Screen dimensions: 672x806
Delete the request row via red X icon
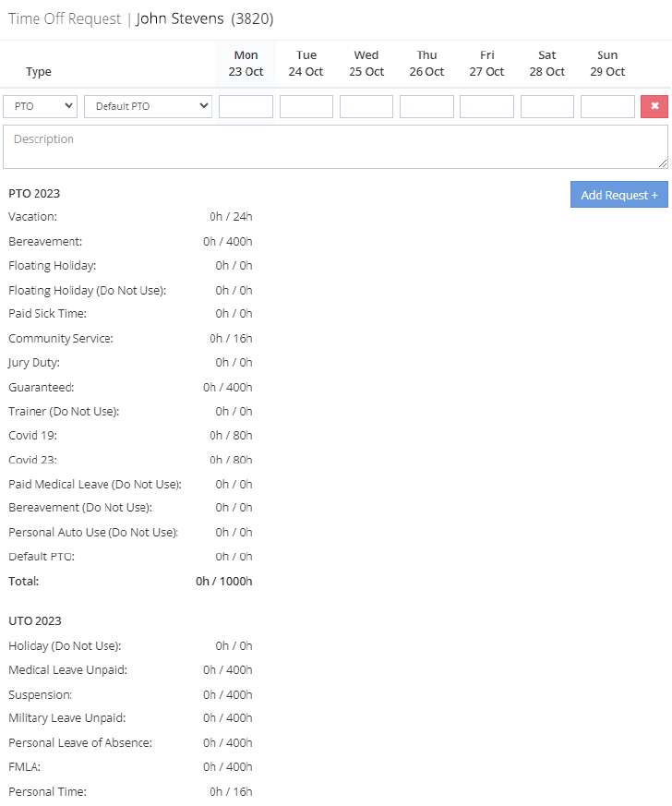[654, 106]
